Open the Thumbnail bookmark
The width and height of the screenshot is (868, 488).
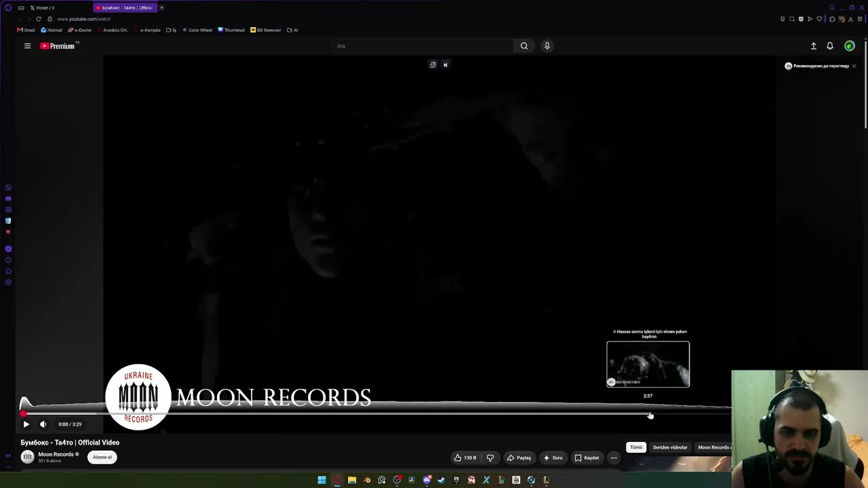pos(231,30)
